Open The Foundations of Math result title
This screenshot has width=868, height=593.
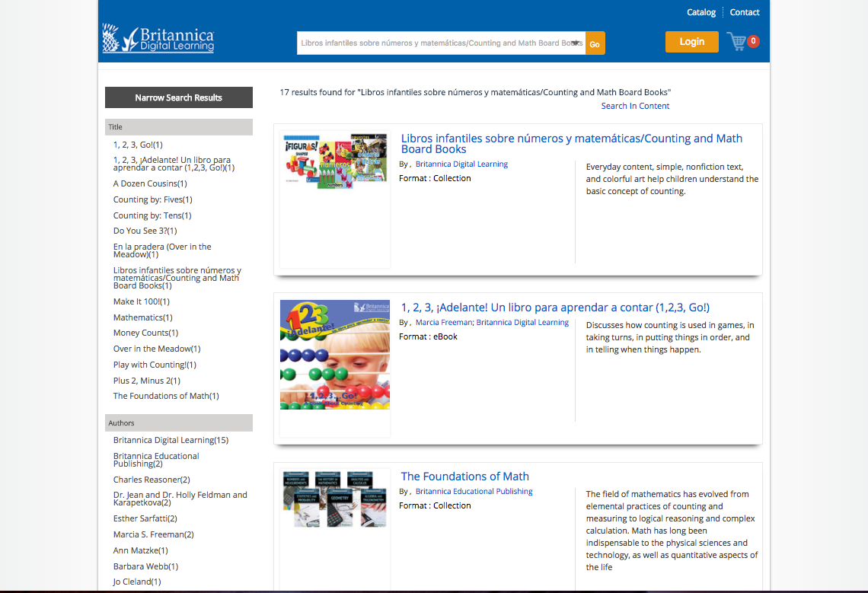(465, 477)
